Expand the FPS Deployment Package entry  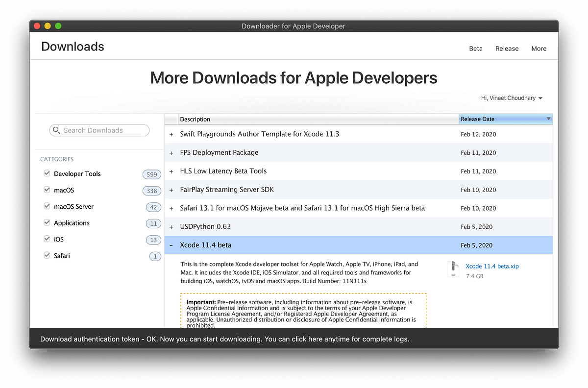(x=171, y=152)
